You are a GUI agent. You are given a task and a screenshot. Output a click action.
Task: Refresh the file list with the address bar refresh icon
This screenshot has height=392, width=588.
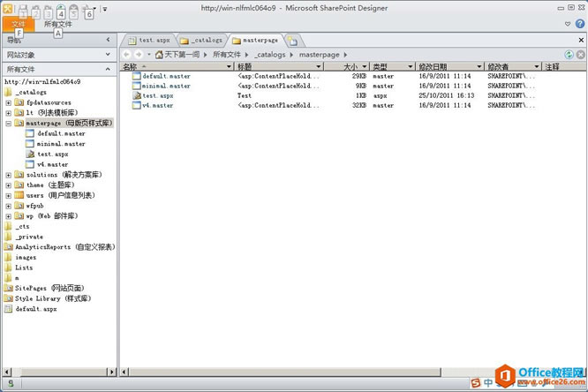tap(569, 55)
